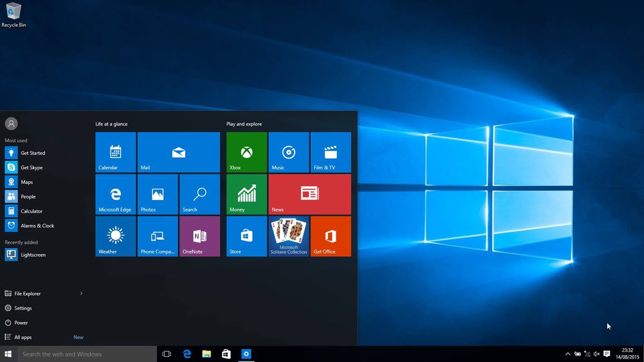Viewport: 644px width, 362px height.
Task: Launch Microsoft Solitaire Collection tile
Action: coord(289,237)
